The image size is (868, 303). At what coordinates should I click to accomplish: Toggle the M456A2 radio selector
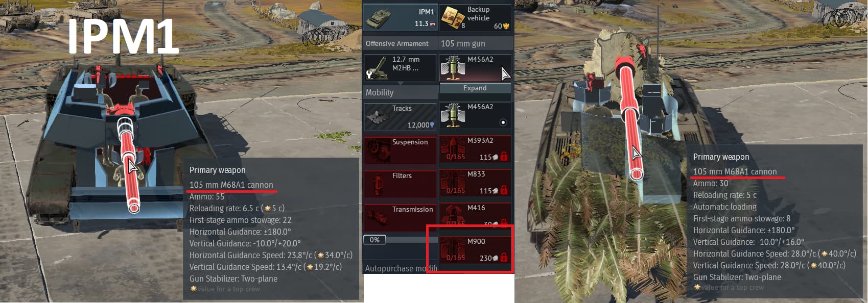pos(503,122)
